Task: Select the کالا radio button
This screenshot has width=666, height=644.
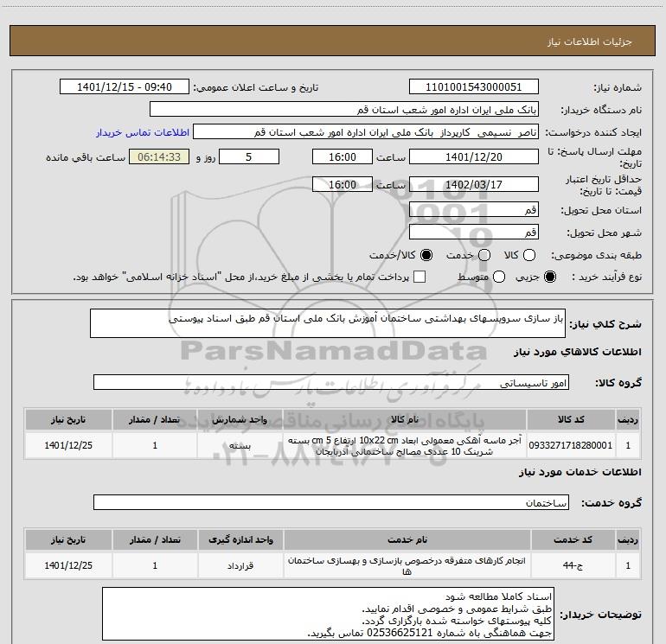Action: tap(529, 255)
